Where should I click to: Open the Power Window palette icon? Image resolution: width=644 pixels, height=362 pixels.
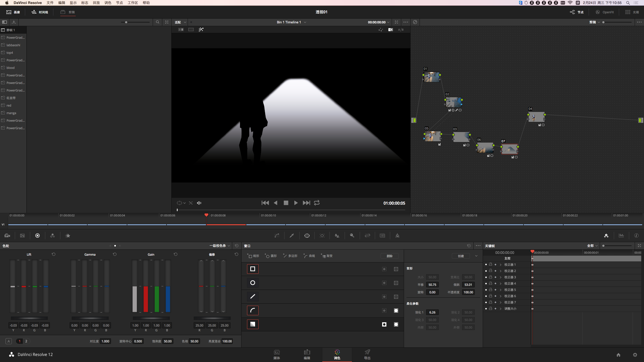click(307, 236)
